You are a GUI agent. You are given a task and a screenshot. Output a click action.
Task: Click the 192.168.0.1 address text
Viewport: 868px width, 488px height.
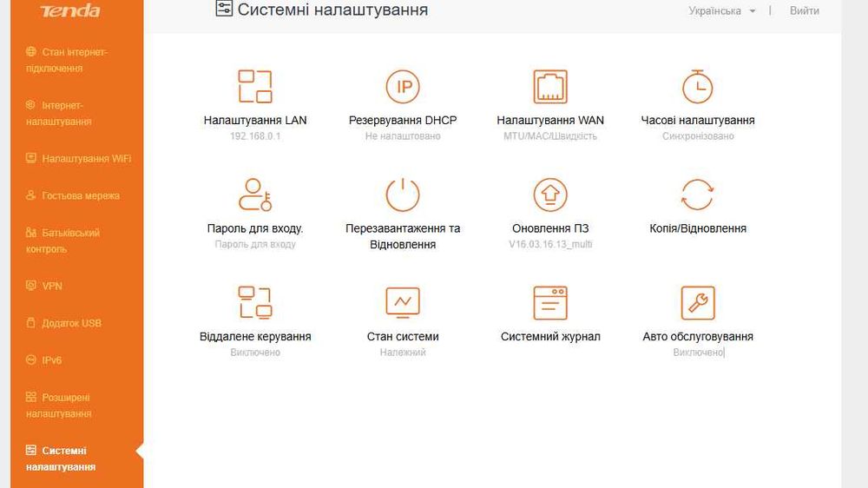point(255,136)
